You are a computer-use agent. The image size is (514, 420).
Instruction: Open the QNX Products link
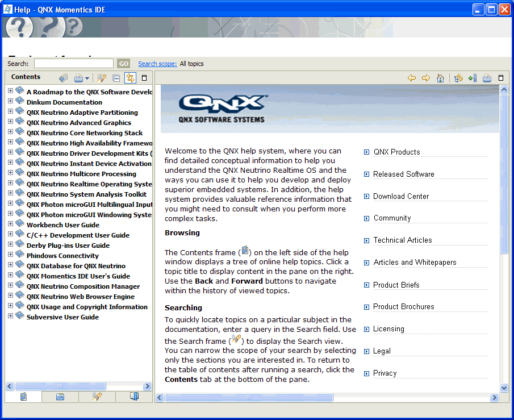click(396, 152)
